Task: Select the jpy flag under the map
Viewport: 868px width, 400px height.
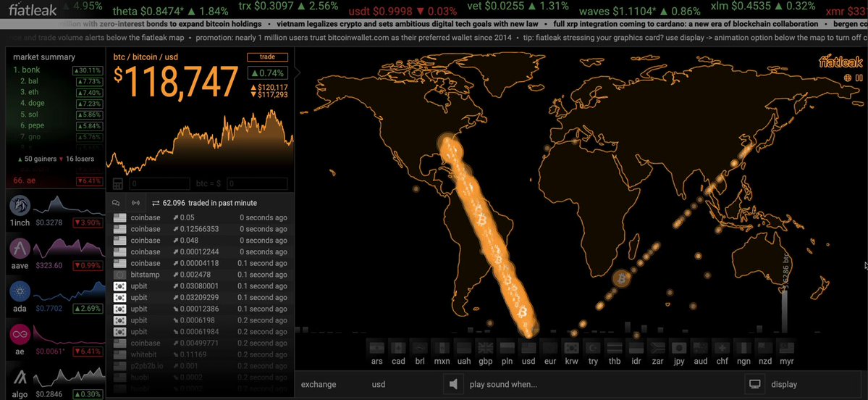Action: pos(678,348)
